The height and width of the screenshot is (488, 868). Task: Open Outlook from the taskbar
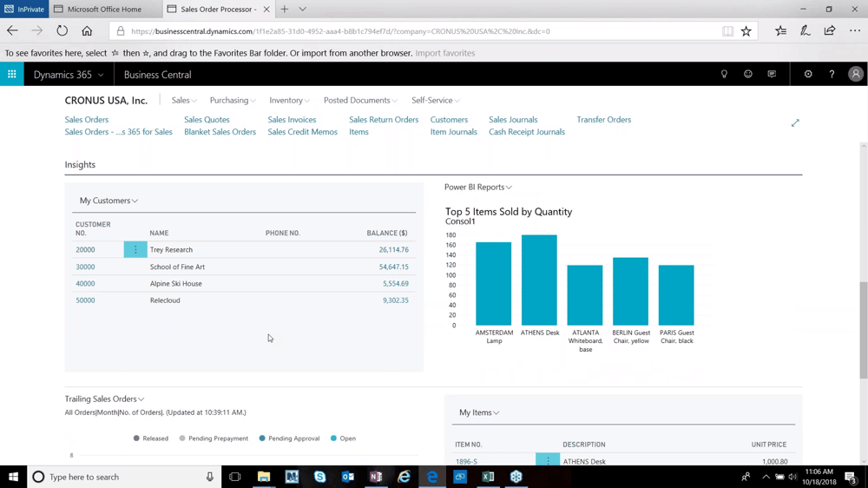pos(348,477)
